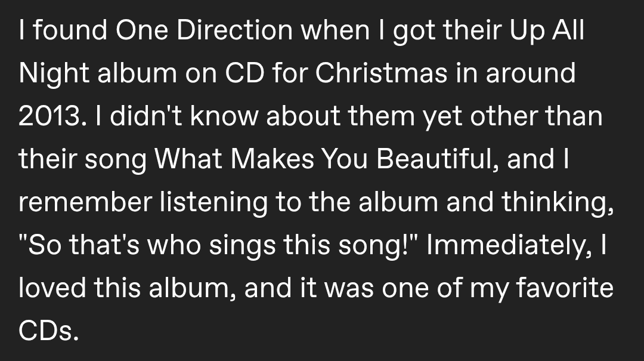Click the words 'One Direction' in the first line
The image size is (644, 361).
(x=204, y=30)
